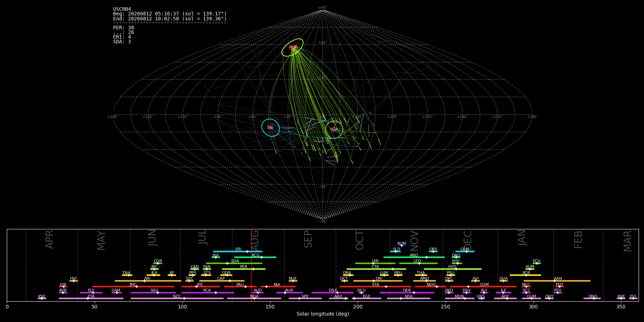Click the Solar longitude axis label
The image size is (644, 322).
323,314
